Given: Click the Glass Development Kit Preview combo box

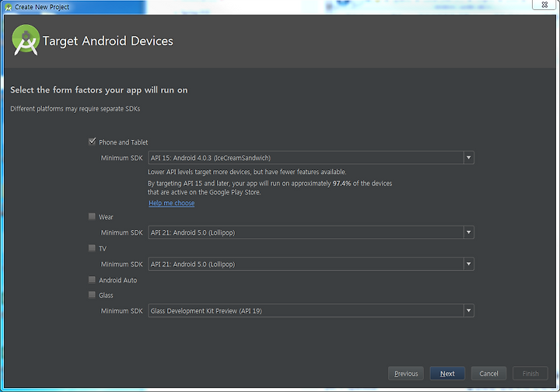Looking at the screenshot, I should [x=311, y=310].
